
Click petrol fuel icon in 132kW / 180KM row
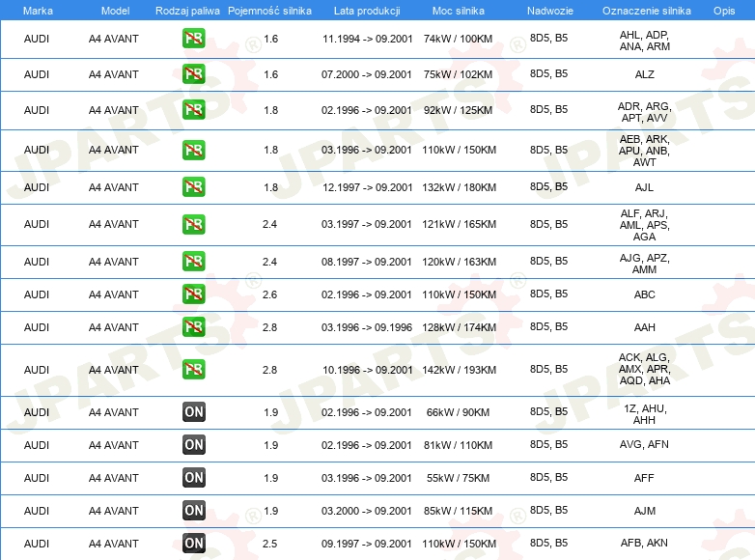[193, 186]
